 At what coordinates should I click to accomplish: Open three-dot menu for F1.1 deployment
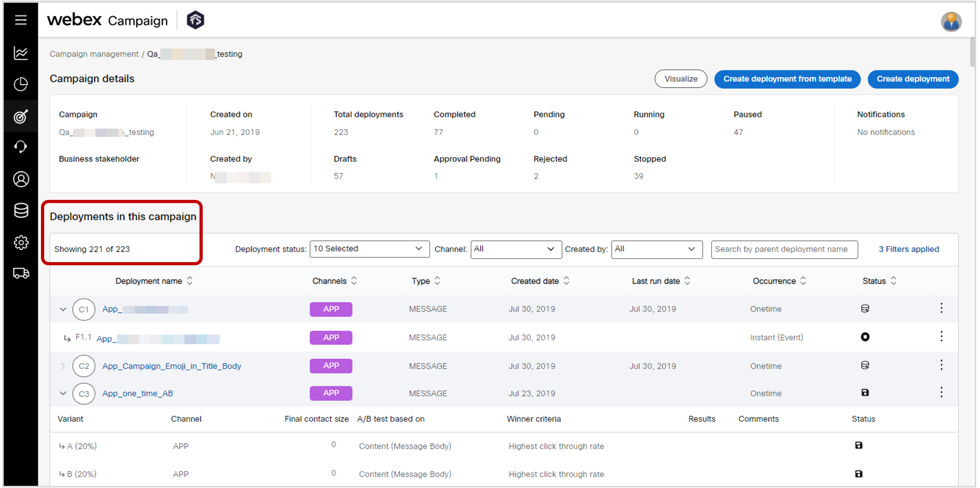941,336
